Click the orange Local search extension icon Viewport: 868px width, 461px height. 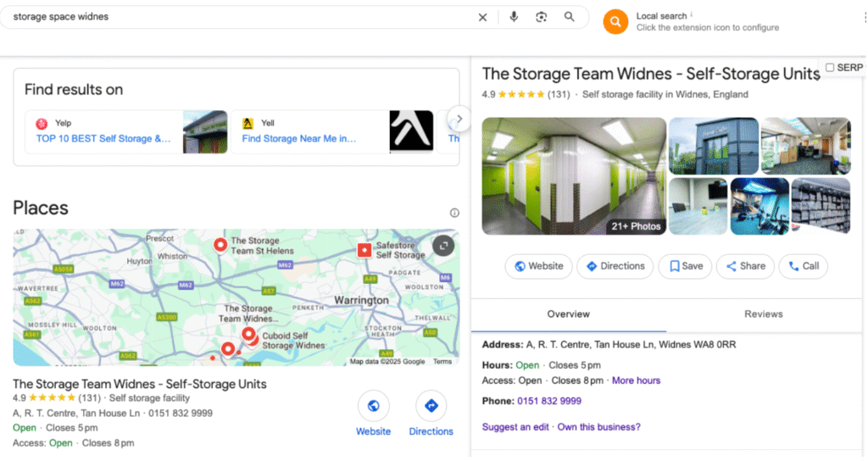(x=615, y=21)
